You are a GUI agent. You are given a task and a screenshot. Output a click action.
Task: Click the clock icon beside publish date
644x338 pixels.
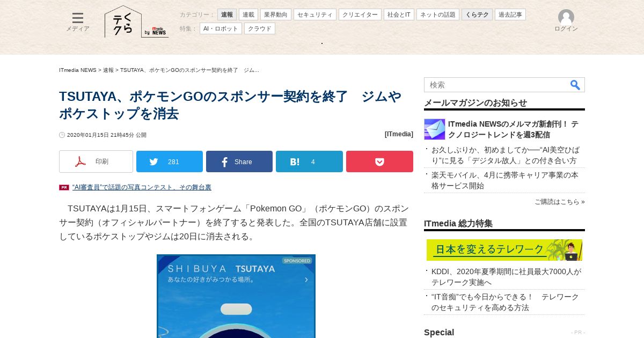(x=62, y=135)
